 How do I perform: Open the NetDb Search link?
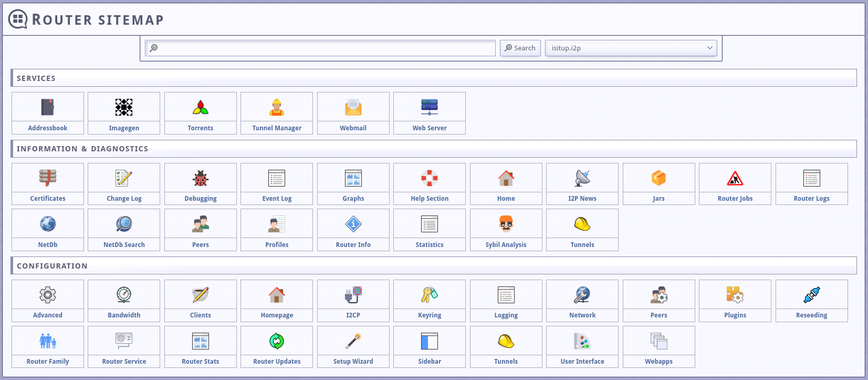[124, 244]
